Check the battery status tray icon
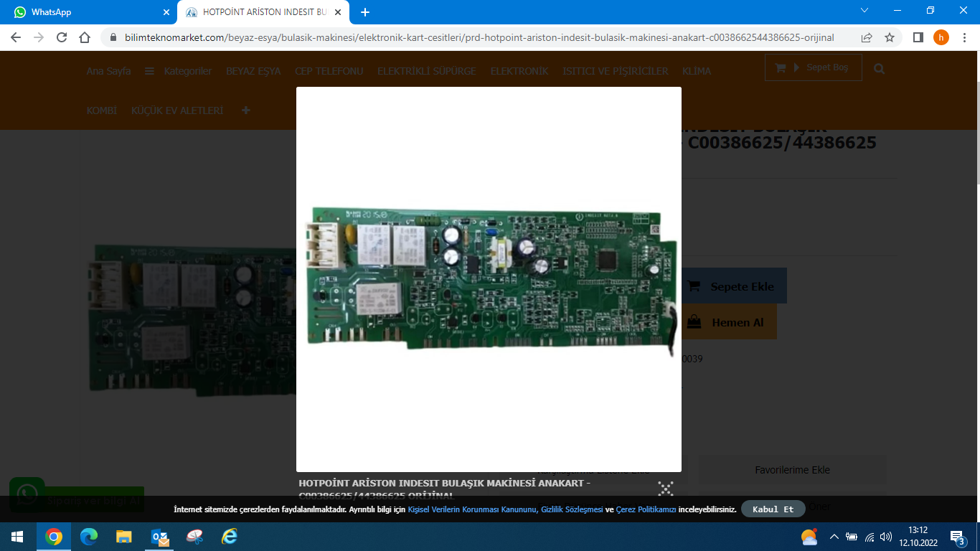The width and height of the screenshot is (980, 551). tap(852, 537)
